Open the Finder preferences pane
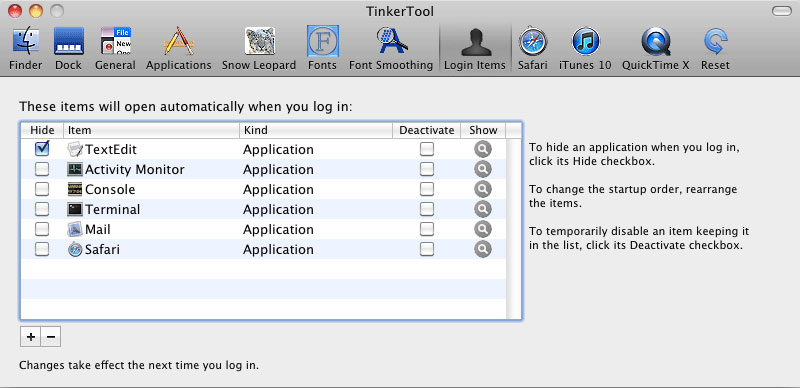Image resolution: width=800 pixels, height=388 pixels. point(26,49)
